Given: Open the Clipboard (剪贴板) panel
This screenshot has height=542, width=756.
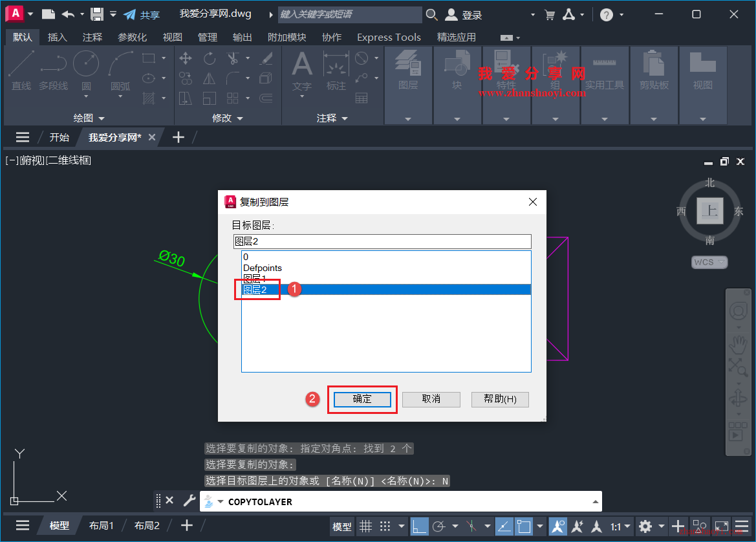Looking at the screenshot, I should [x=654, y=70].
